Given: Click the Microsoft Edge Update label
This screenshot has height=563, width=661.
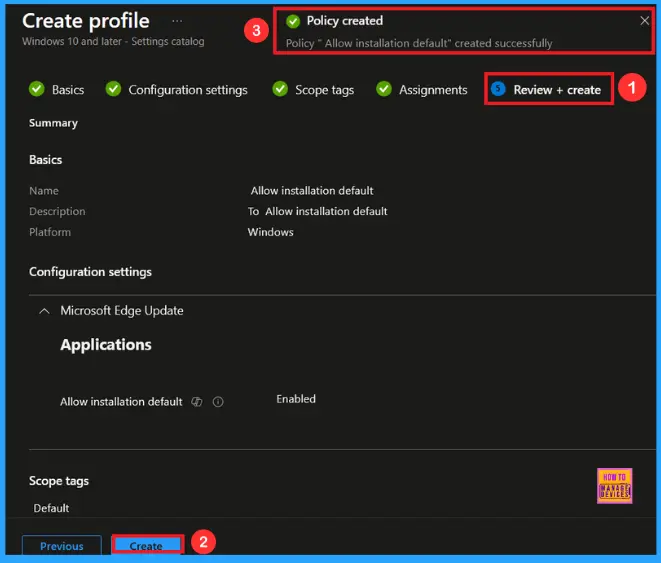Looking at the screenshot, I should pos(122,311).
